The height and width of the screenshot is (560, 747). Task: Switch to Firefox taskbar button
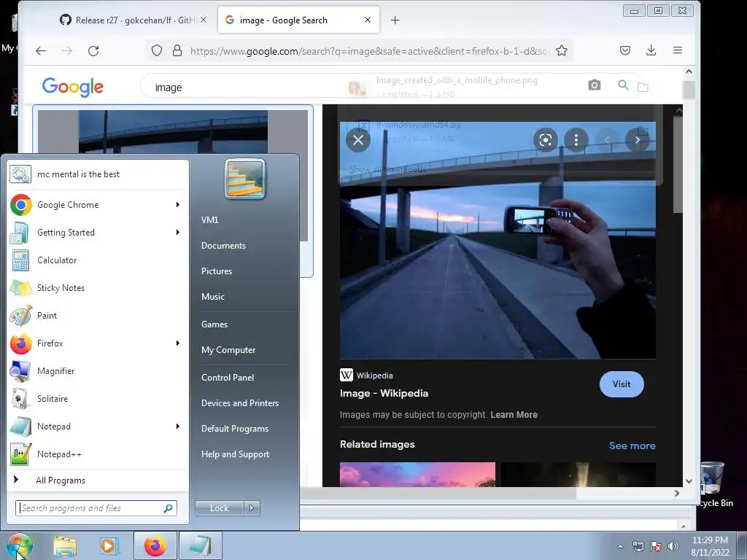155,545
